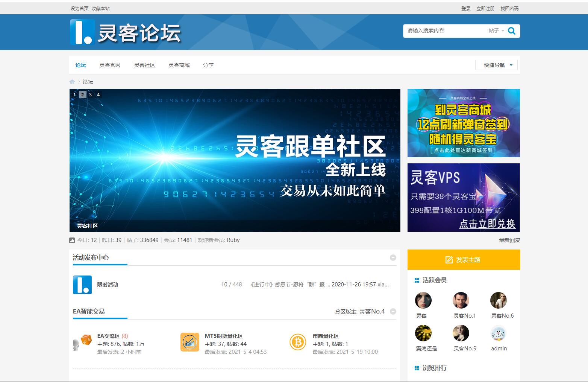Open the 灵客商城 nav tab
The width and height of the screenshot is (588, 382).
(x=179, y=65)
